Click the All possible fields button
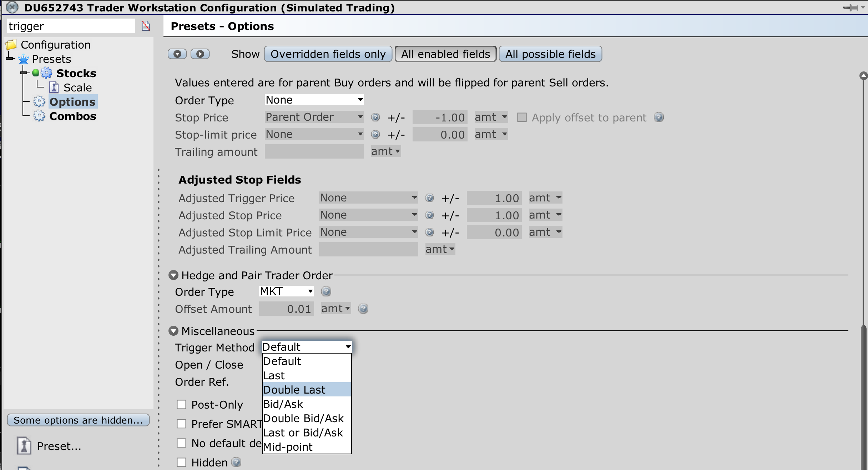 [550, 54]
